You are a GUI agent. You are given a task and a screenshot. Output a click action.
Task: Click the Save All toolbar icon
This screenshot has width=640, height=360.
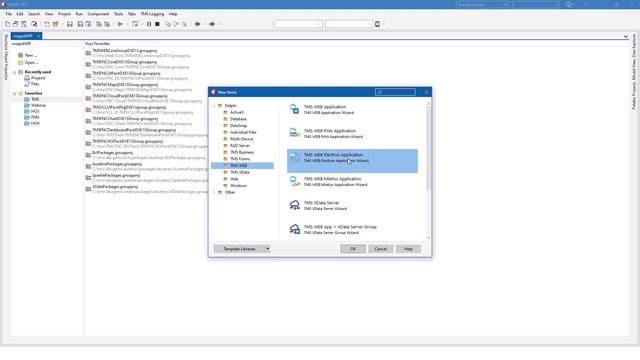(80, 24)
